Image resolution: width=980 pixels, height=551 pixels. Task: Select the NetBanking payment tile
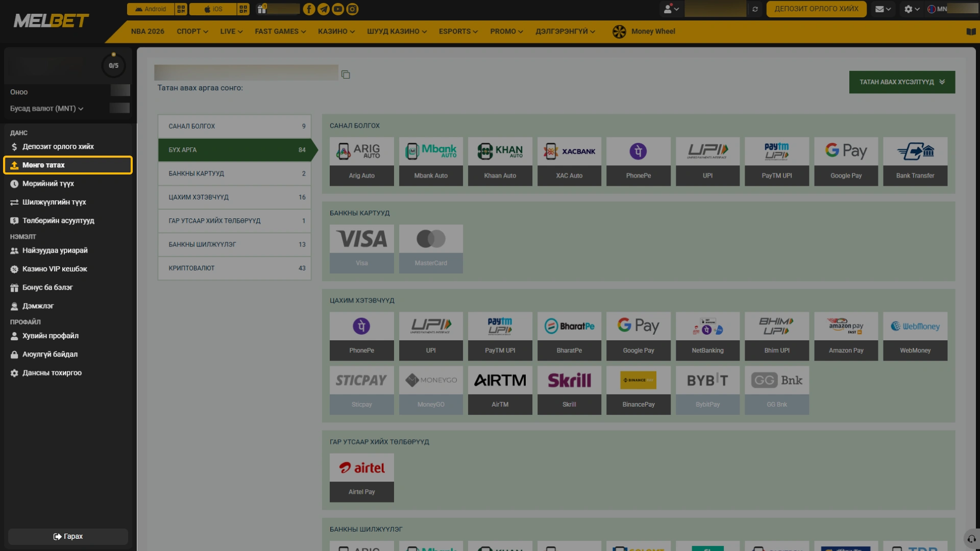pyautogui.click(x=707, y=336)
